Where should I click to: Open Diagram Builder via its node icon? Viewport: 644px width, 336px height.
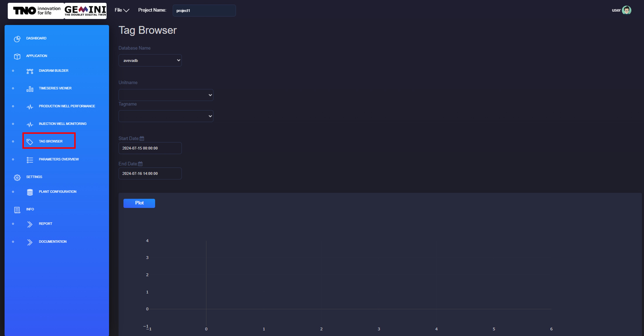pos(30,71)
